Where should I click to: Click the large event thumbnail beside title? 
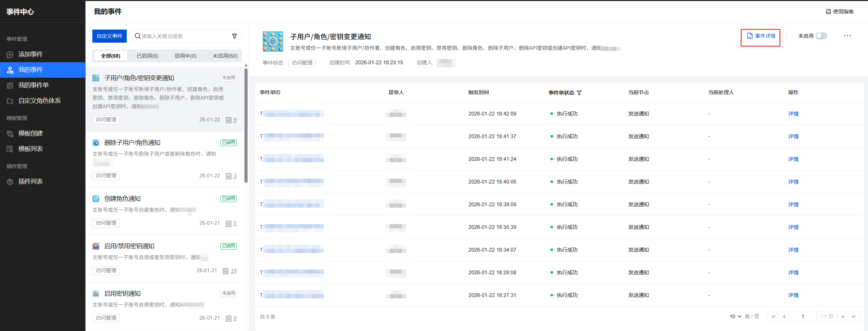coord(273,42)
